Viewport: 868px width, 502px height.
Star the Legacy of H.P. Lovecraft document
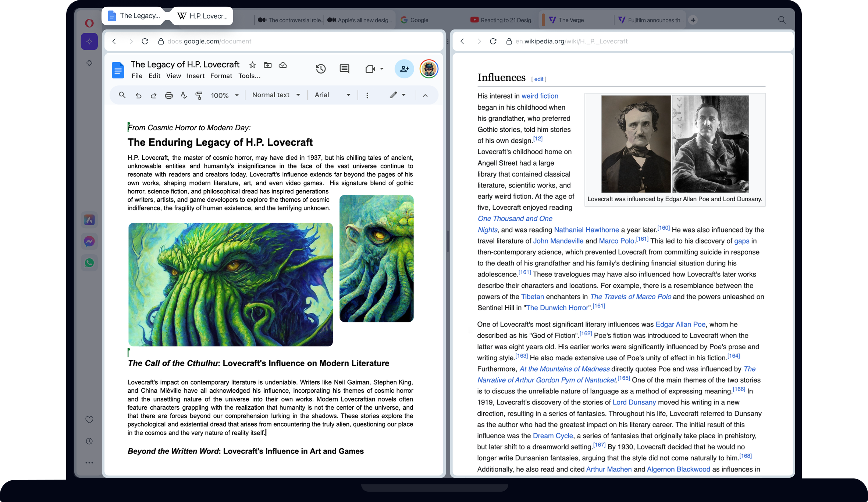pos(252,65)
